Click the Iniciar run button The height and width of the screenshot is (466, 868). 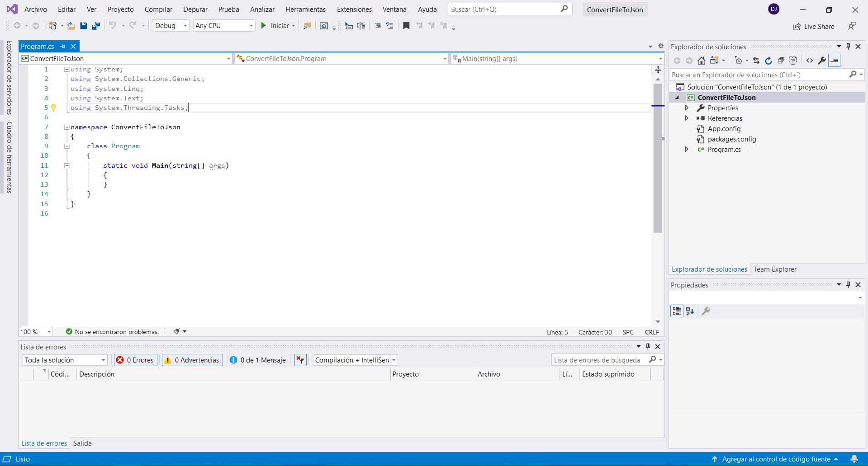click(275, 26)
